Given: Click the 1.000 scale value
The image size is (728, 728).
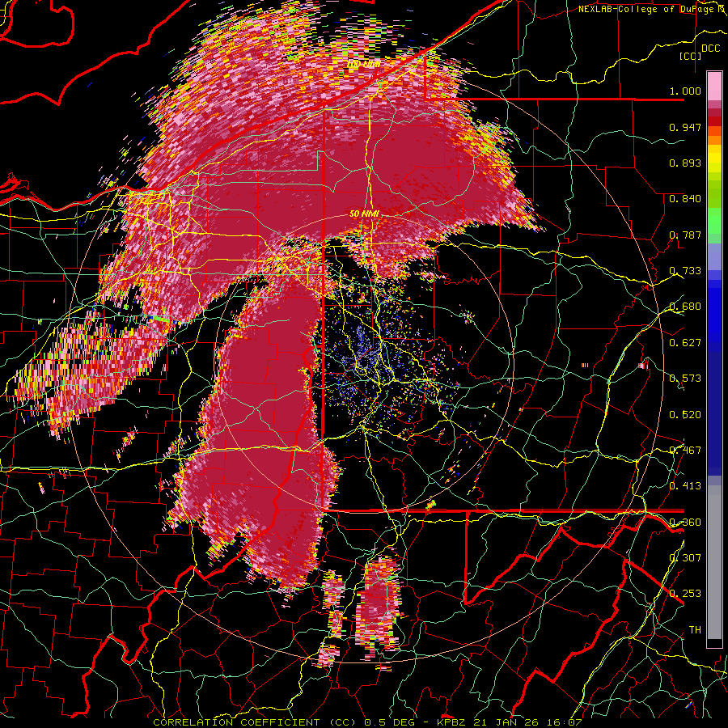Looking at the screenshot, I should (685, 91).
